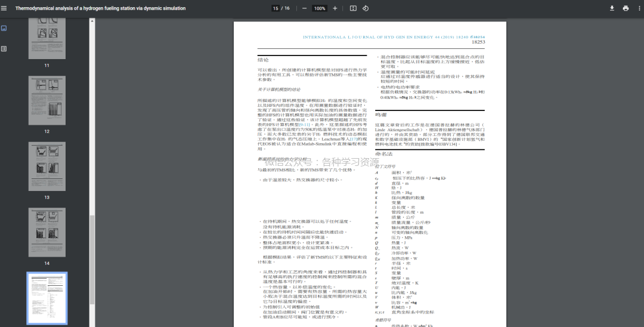Click the 鸣谢 section heading
The image size is (644, 327).
(x=380, y=115)
